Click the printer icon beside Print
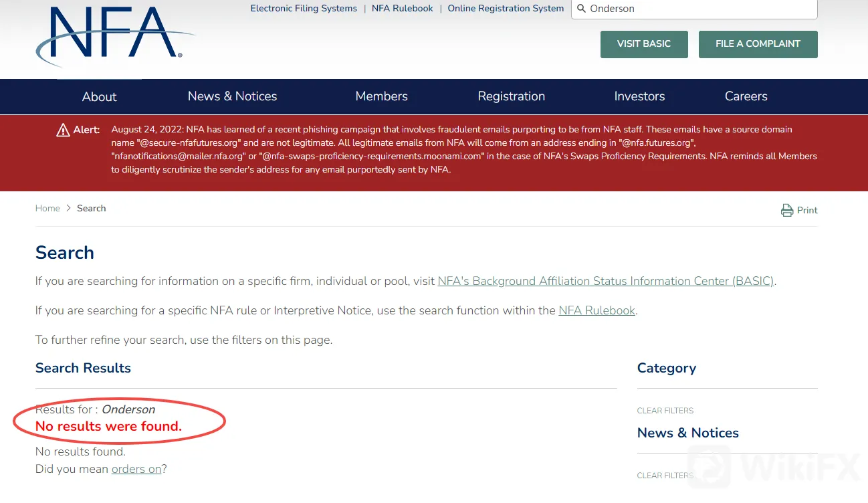Viewport: 868px width, 503px height. pos(787,210)
